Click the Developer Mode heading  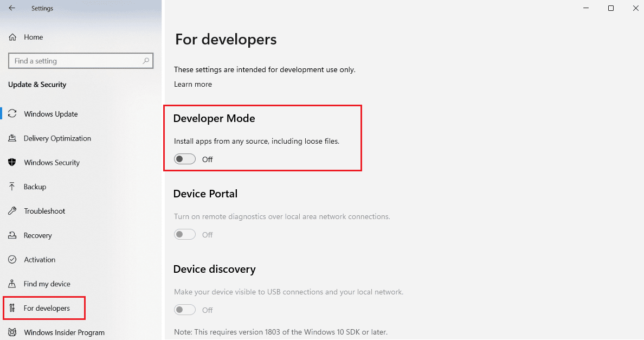click(214, 118)
